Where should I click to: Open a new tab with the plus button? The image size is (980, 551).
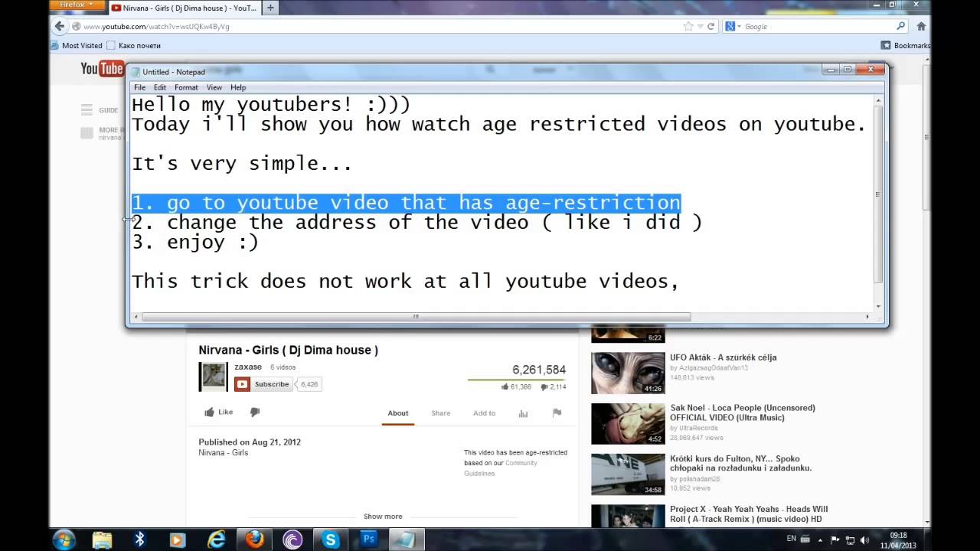point(270,8)
